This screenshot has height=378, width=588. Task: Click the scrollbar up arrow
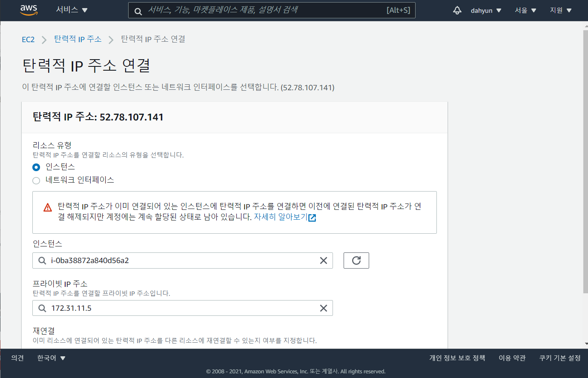585,26
